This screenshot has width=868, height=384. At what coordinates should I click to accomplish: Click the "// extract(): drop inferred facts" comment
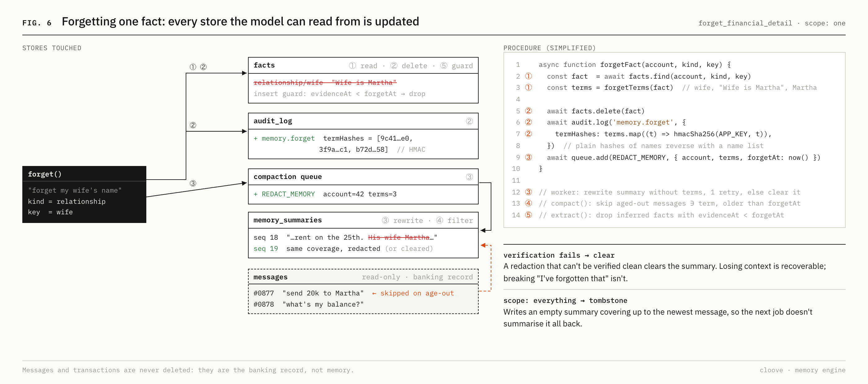(x=661, y=215)
